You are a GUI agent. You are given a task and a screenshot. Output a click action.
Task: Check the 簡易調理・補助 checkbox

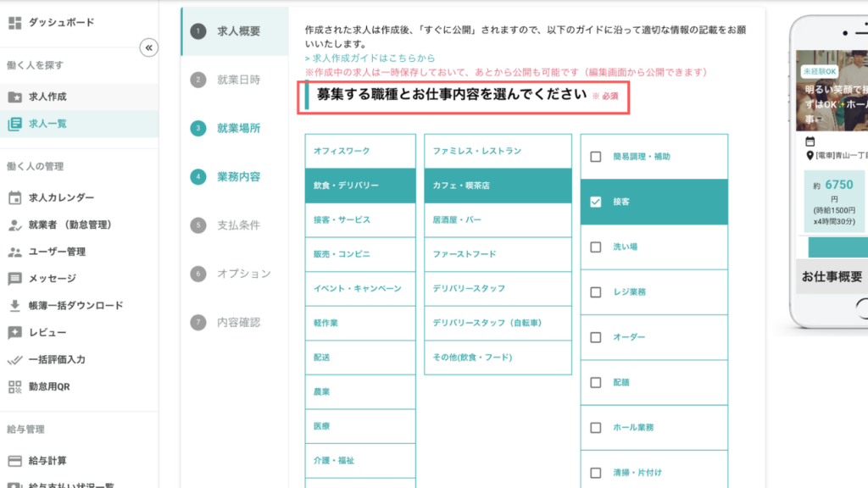click(x=596, y=157)
